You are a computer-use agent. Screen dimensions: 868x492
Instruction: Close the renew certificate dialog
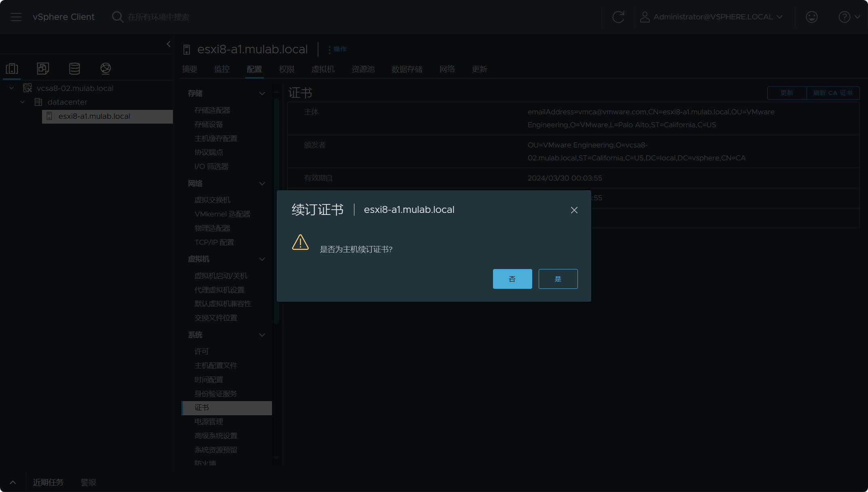(x=574, y=210)
